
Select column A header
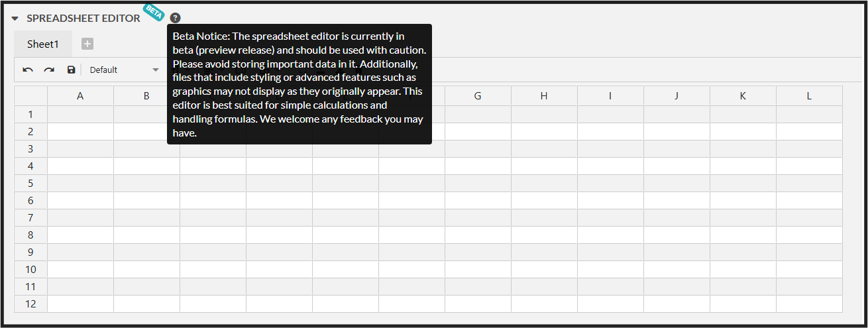click(80, 96)
